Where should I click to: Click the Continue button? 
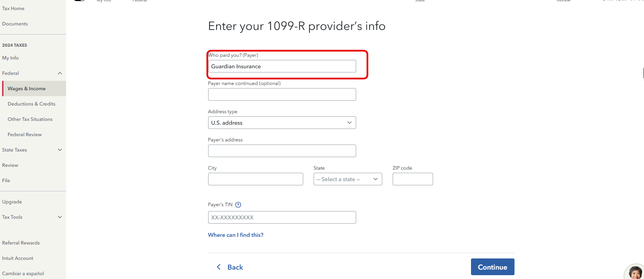click(x=493, y=267)
